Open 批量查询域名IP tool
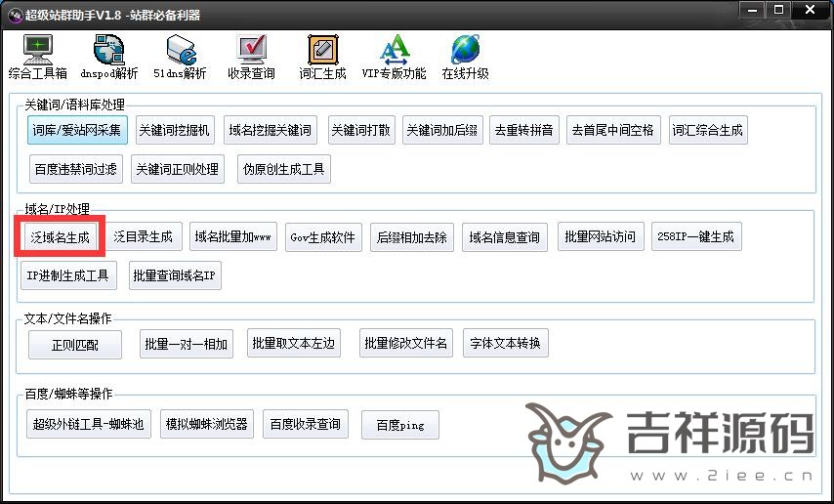Viewport: 834px width, 504px height. tap(175, 275)
